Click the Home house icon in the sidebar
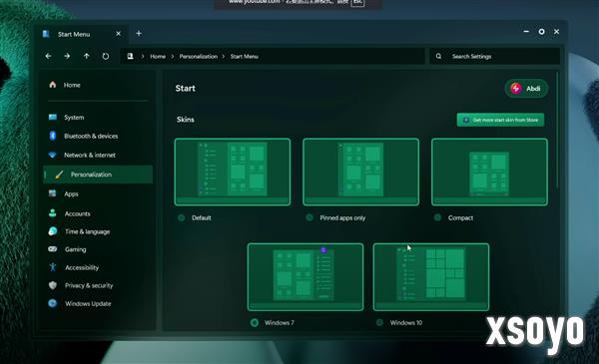The width and height of the screenshot is (599, 364). (53, 85)
